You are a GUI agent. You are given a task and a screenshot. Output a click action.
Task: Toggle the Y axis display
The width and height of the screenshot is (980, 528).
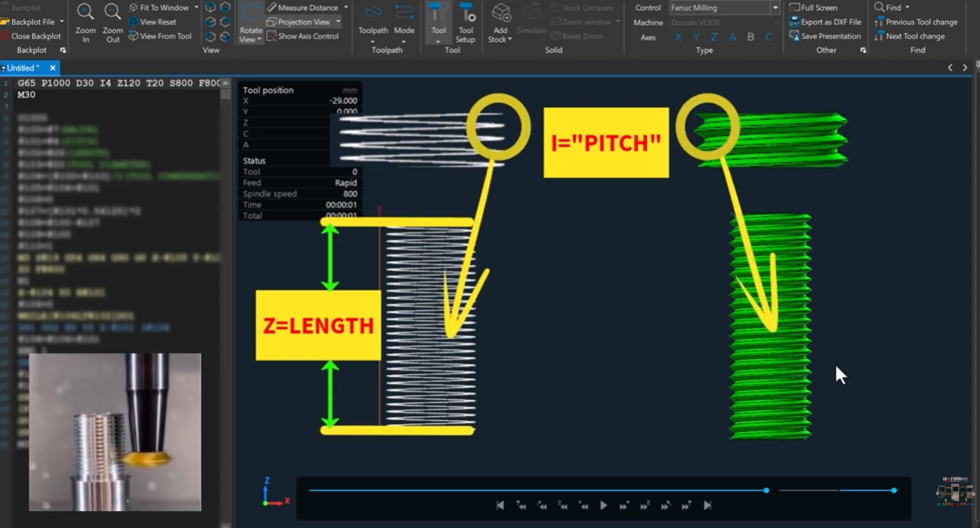[696, 37]
